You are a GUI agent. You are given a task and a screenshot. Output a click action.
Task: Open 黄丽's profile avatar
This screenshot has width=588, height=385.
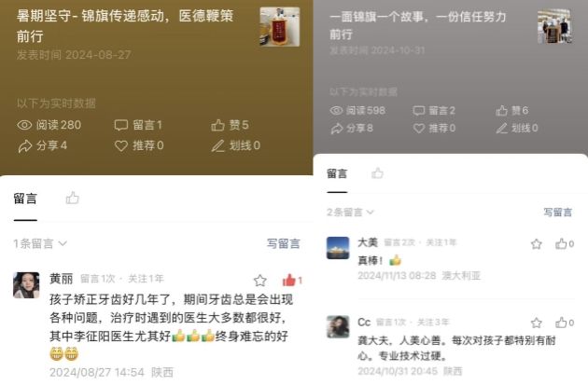coord(26,285)
